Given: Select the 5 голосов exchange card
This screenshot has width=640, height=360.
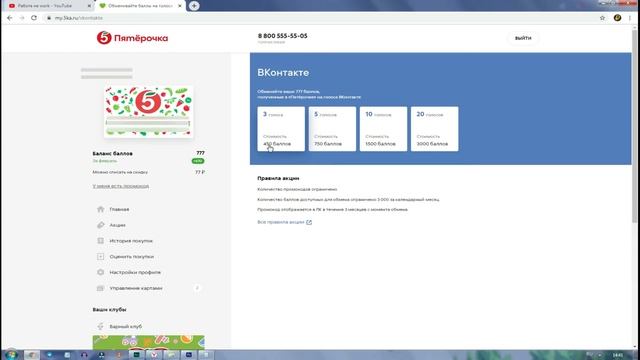Looking at the screenshot, I should point(332,129).
